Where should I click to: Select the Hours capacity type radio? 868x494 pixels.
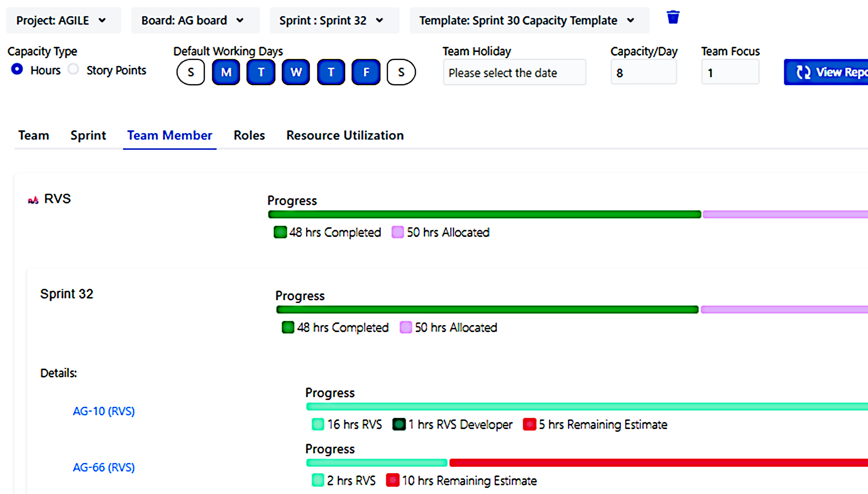(17, 69)
